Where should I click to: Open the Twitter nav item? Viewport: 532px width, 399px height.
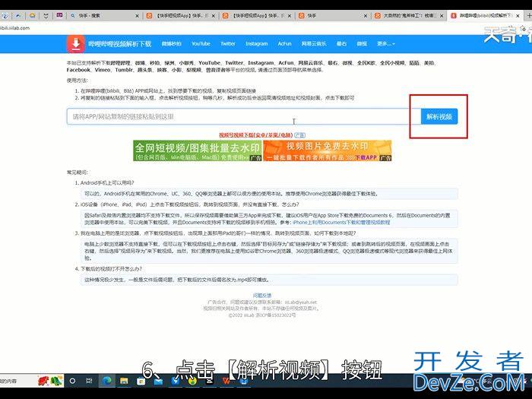228,44
